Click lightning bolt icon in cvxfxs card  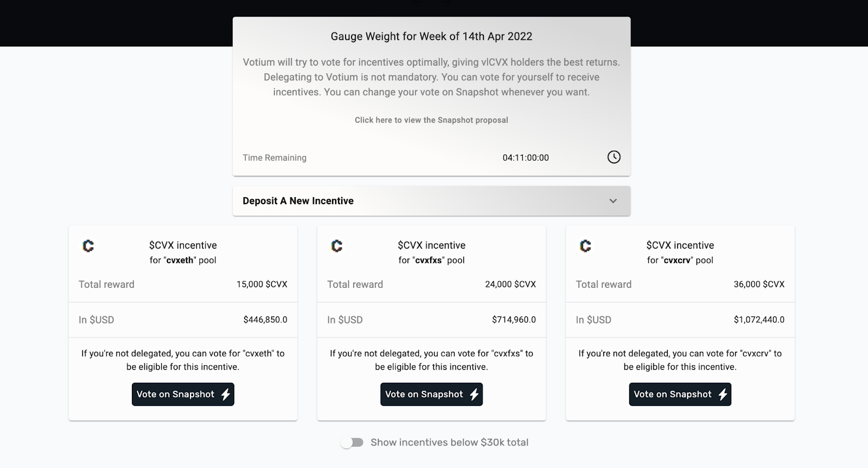[474, 395]
